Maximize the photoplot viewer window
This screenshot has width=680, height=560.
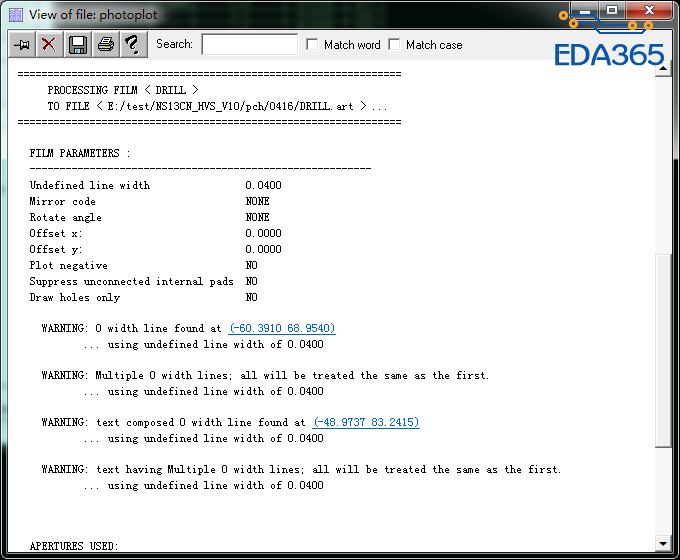point(612,10)
